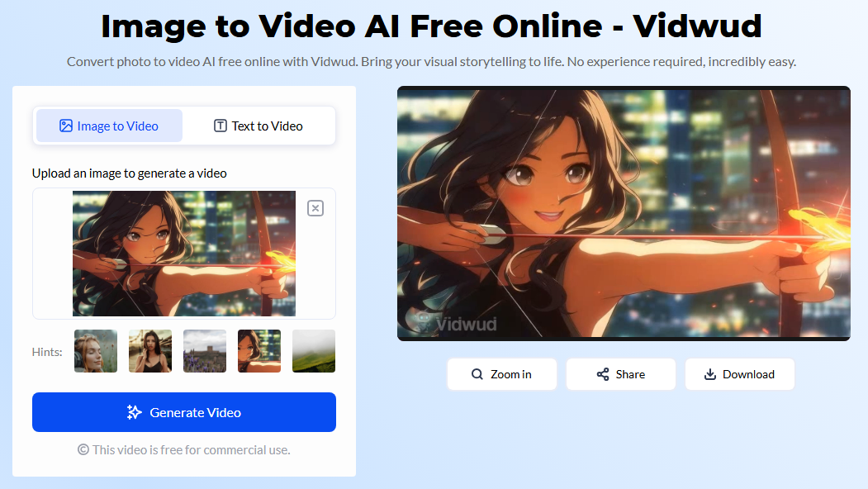Viewport: 868px width, 489px height.
Task: Select the anime archer hint thumbnail
Action: pyautogui.click(x=259, y=351)
